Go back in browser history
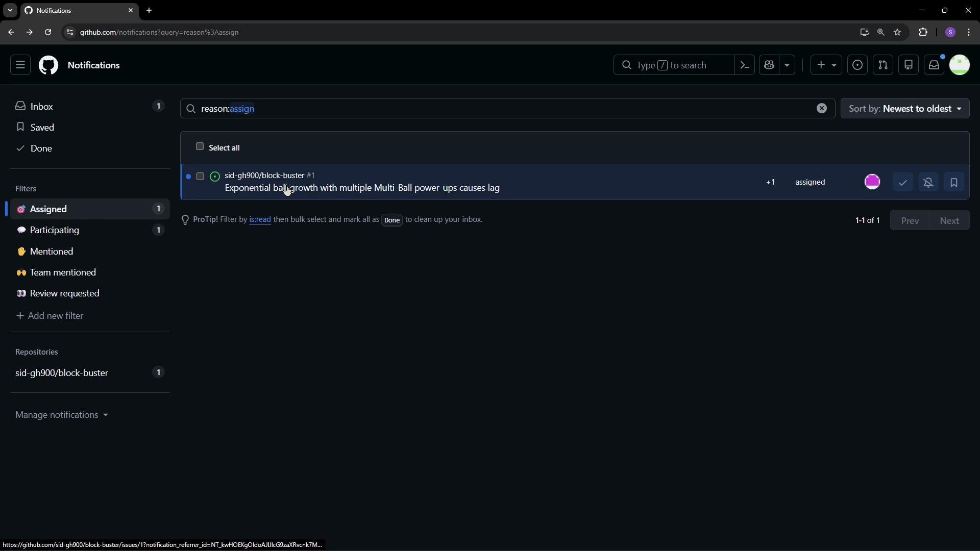Screen dimensions: 980x551 coord(11,32)
